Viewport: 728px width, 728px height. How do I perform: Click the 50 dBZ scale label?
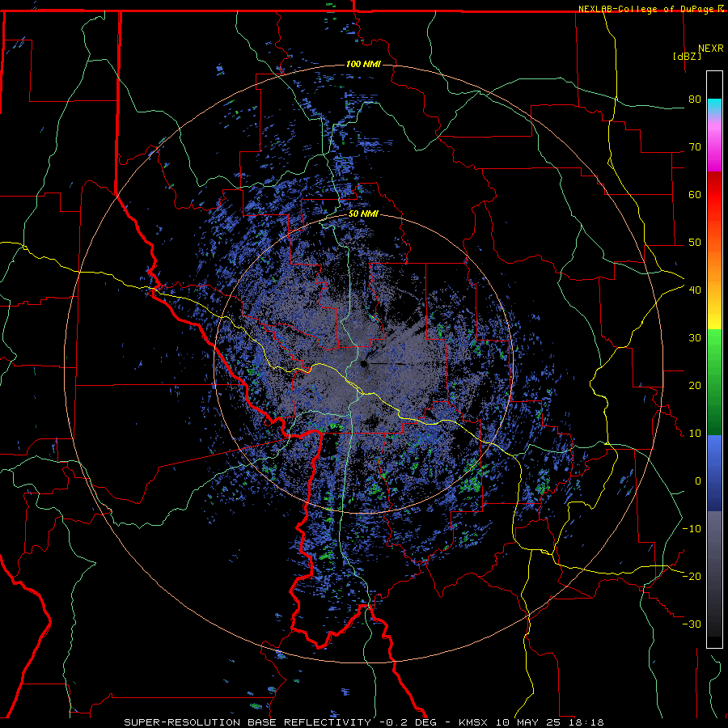click(694, 243)
